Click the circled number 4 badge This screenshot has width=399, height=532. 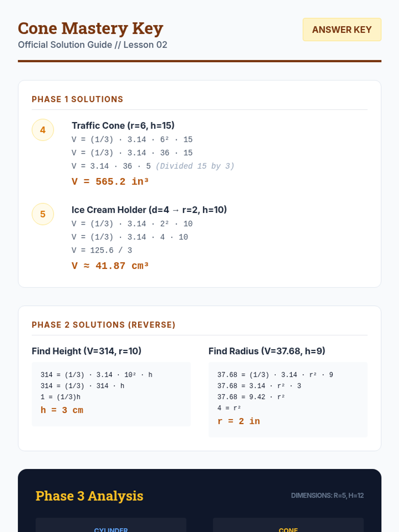click(43, 130)
